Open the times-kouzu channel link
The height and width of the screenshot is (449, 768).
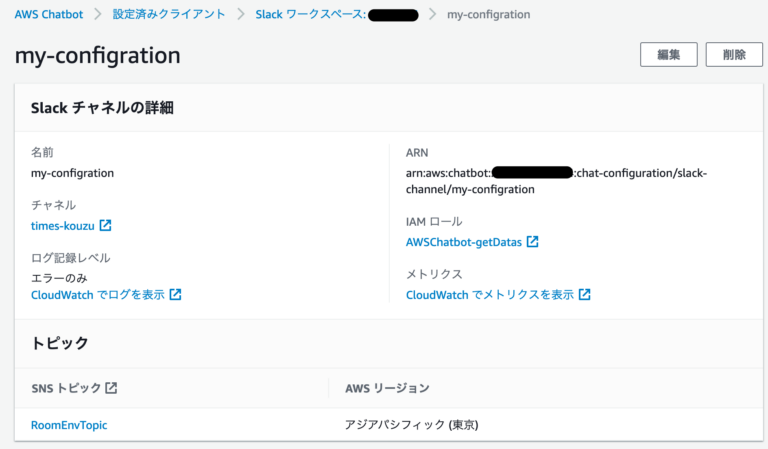point(63,226)
